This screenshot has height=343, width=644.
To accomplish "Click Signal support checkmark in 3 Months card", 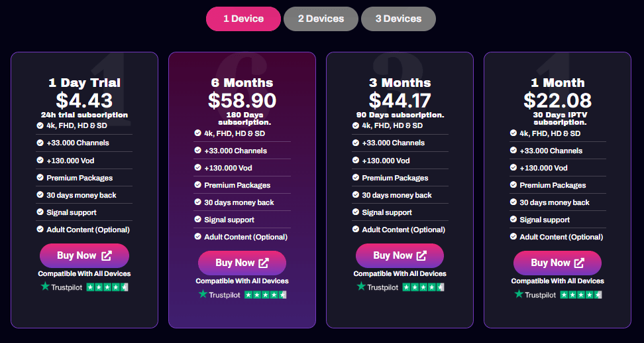I will coord(356,212).
